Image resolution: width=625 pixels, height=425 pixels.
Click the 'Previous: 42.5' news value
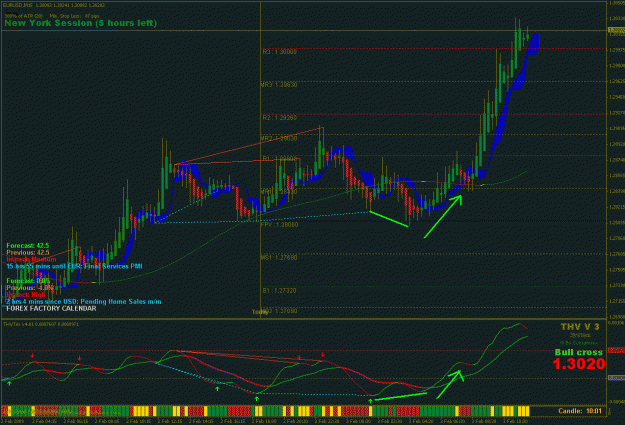click(x=28, y=253)
